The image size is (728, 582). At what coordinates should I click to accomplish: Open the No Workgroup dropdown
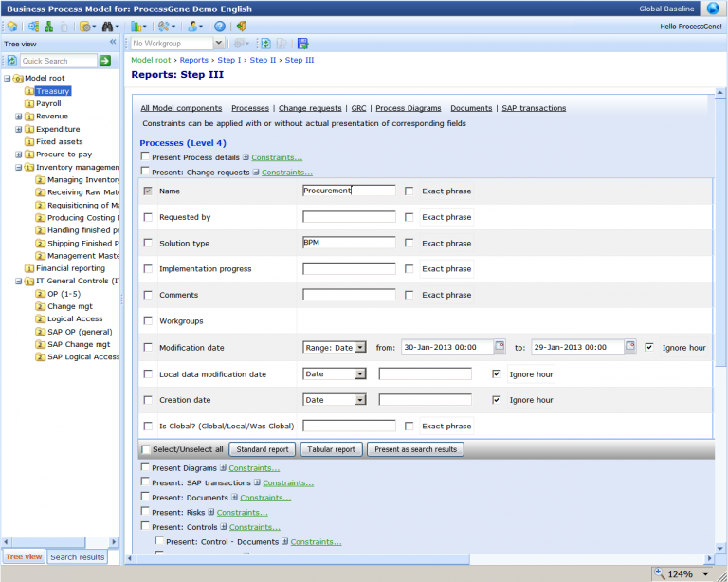[x=218, y=44]
